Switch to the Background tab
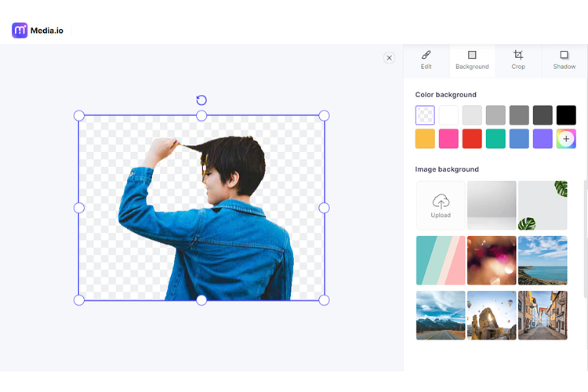 (472, 60)
